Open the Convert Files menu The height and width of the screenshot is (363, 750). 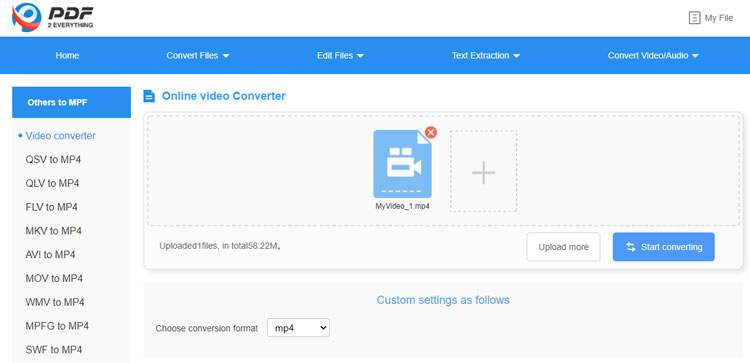[x=198, y=55]
